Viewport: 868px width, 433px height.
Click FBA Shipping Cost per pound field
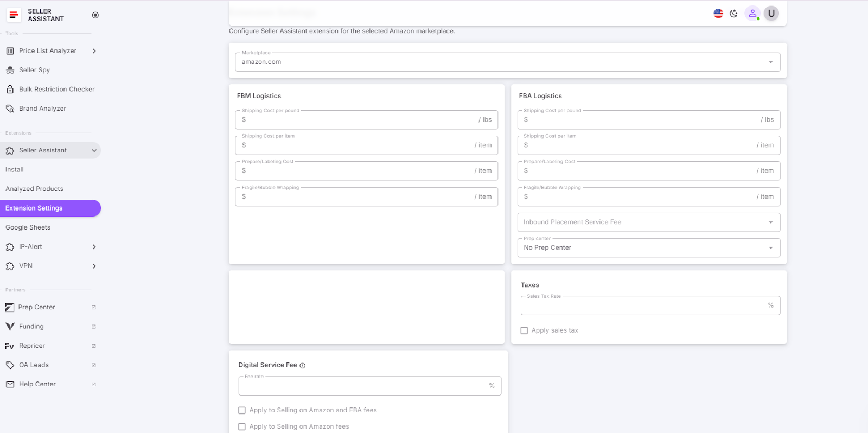[x=649, y=120]
